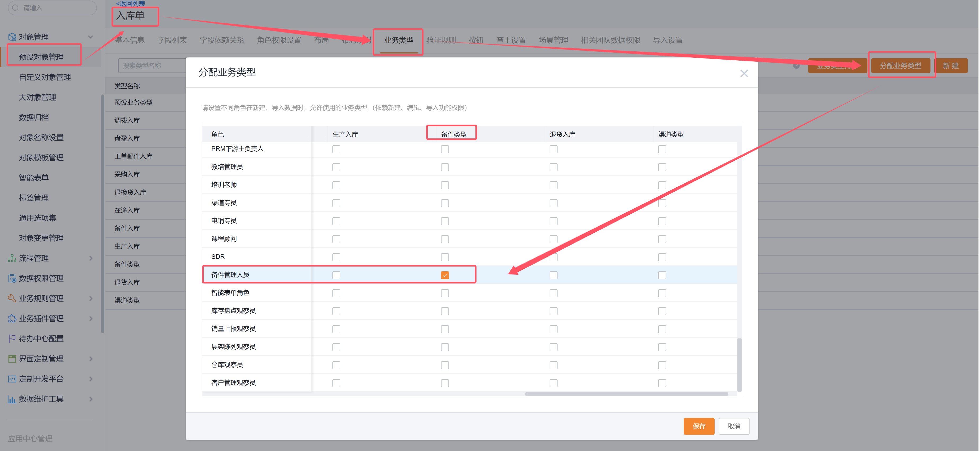Check 退货入库 for 教培管理员

[x=553, y=167]
